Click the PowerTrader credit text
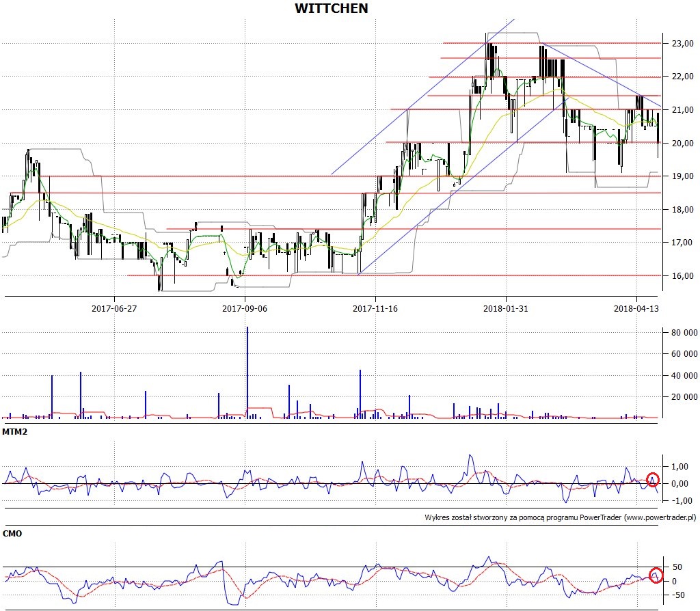700x611 pixels. pos(561,517)
